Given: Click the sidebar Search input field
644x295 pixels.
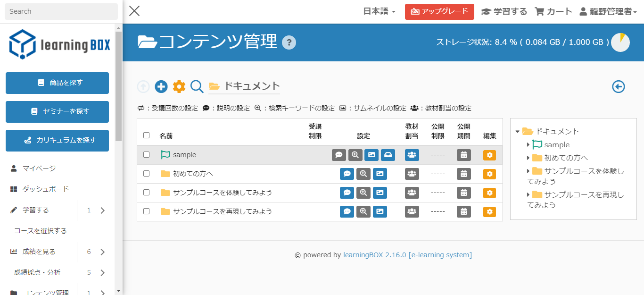Looking at the screenshot, I should (61, 11).
